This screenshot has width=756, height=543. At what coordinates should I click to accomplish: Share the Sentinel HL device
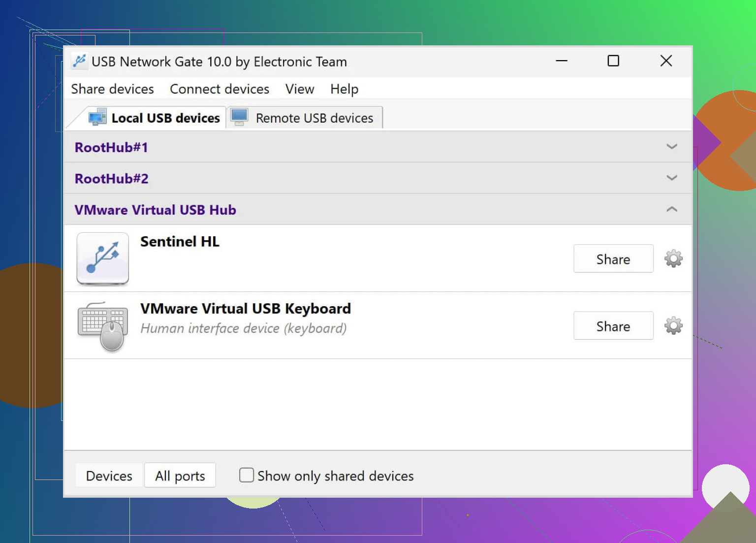pyautogui.click(x=613, y=258)
